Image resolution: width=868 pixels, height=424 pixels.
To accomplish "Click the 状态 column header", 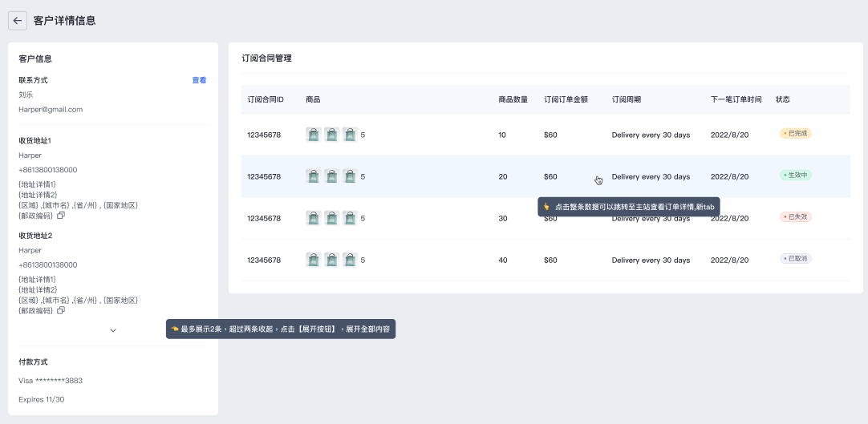I will pyautogui.click(x=782, y=99).
